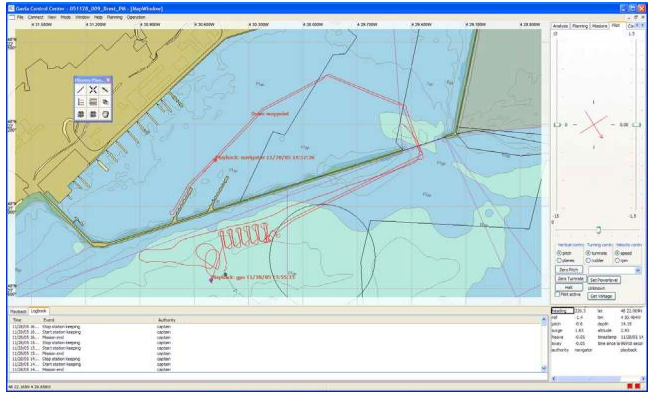Click the stacked horizontal bars icon in palette
This screenshot has width=655, height=394.
tap(93, 102)
